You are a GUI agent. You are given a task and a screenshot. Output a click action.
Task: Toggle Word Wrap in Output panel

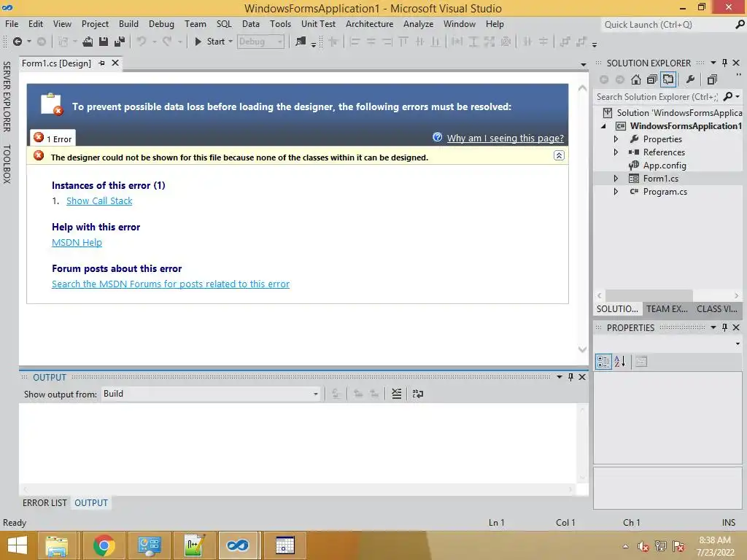point(418,394)
